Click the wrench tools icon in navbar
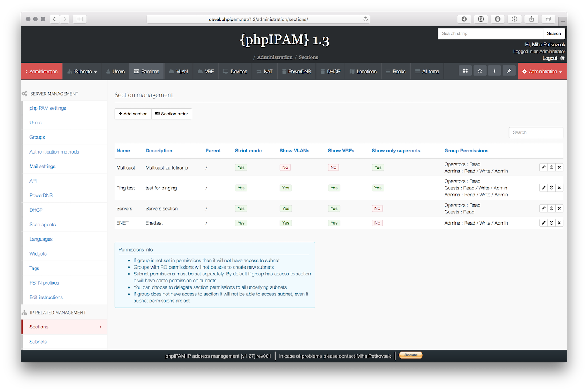588x392 pixels. (x=509, y=71)
